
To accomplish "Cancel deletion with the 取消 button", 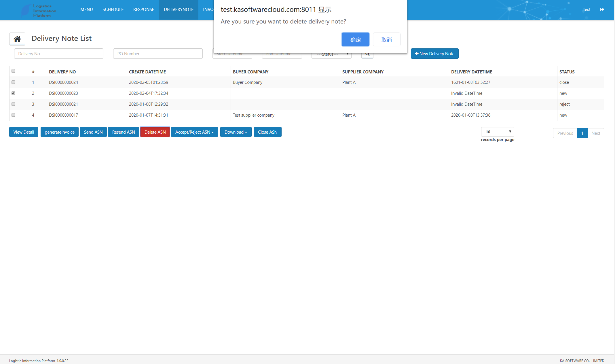I will point(386,39).
